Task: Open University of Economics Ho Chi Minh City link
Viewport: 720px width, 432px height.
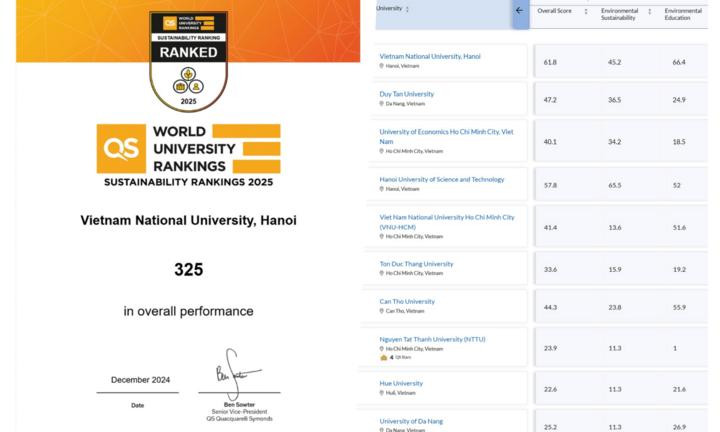Action: point(446,136)
